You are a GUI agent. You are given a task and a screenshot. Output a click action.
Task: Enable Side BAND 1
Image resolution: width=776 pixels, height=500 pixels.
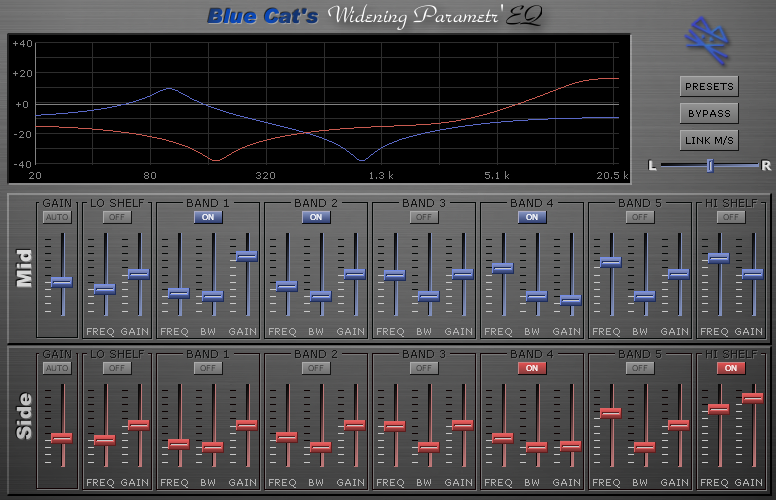click(x=208, y=368)
